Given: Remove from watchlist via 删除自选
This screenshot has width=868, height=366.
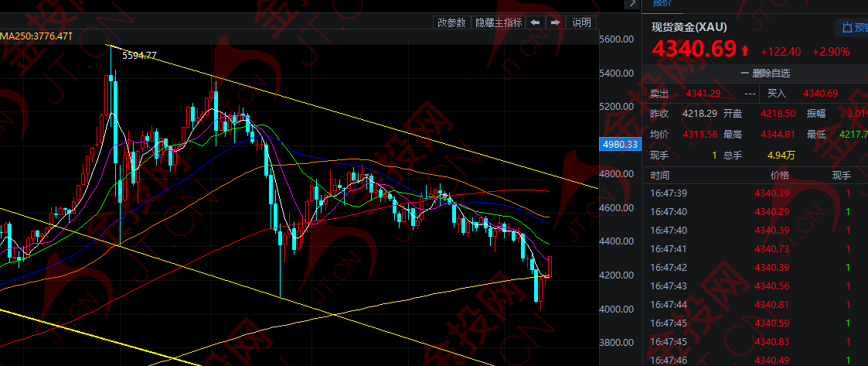Looking at the screenshot, I should [765, 73].
